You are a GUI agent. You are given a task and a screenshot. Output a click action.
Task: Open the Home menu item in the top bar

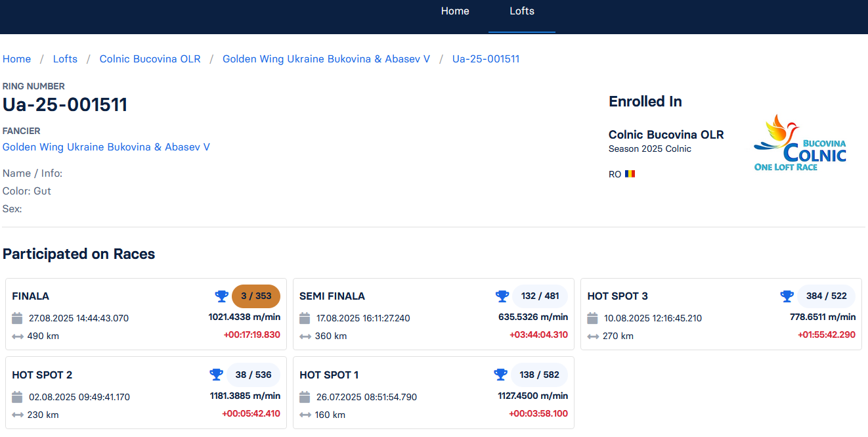(455, 11)
